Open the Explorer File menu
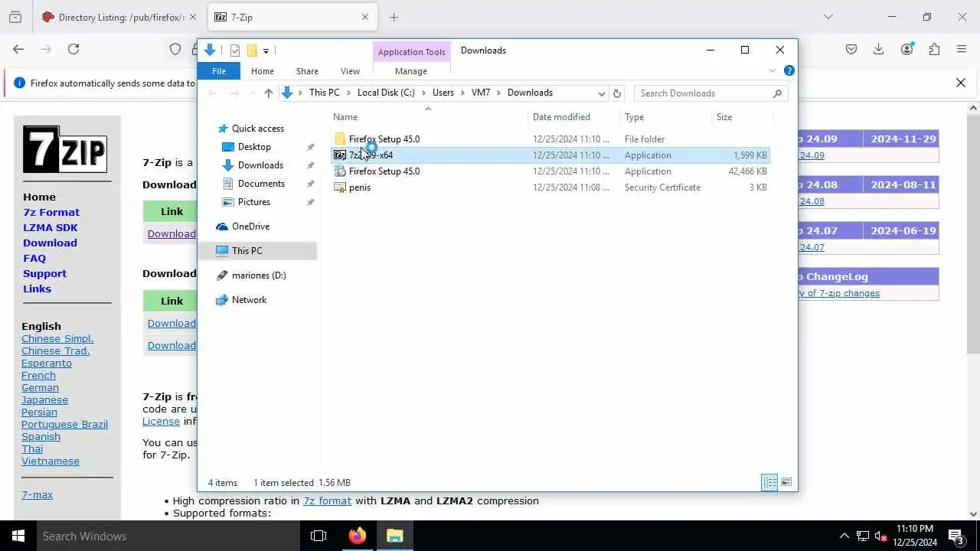Viewport: 980px width, 551px height. [x=219, y=71]
